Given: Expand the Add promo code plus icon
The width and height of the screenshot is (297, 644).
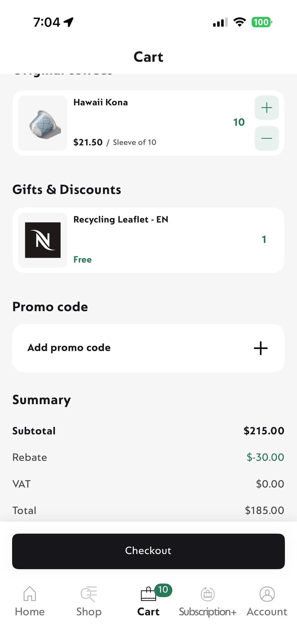Looking at the screenshot, I should click(x=260, y=348).
